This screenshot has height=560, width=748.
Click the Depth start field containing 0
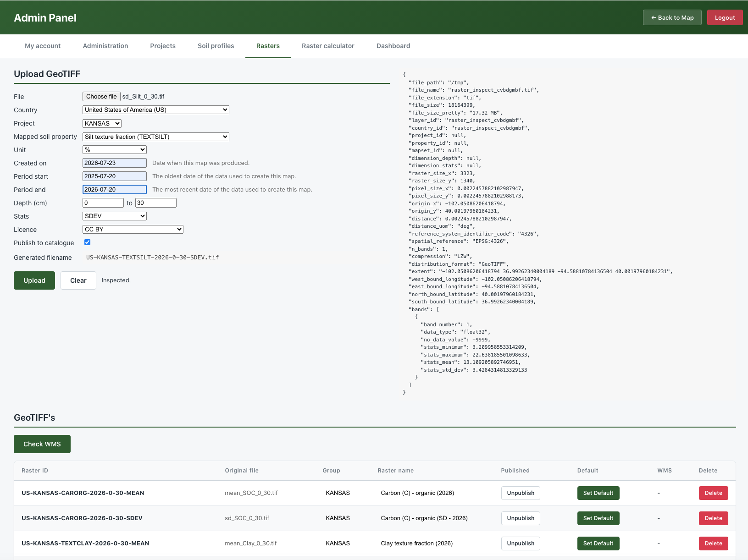103,203
